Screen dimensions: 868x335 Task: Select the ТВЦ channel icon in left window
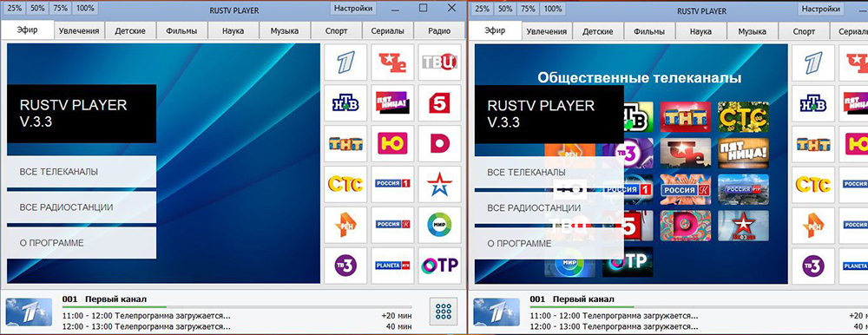coord(439,62)
